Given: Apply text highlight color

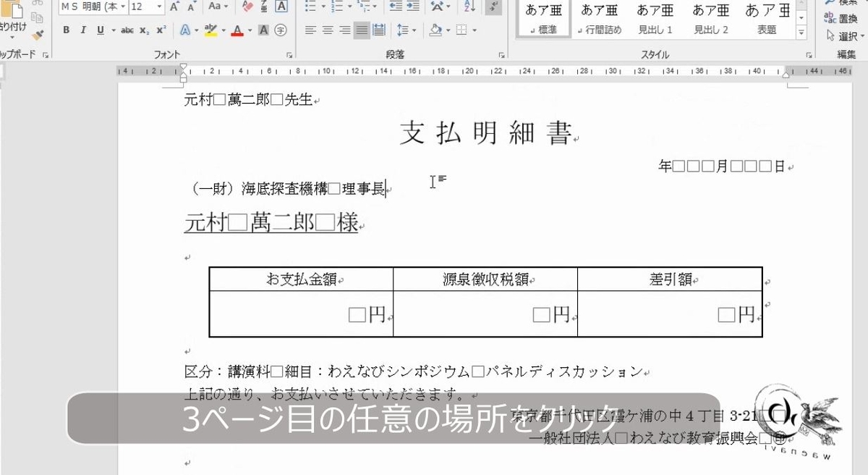Looking at the screenshot, I should coord(211,30).
